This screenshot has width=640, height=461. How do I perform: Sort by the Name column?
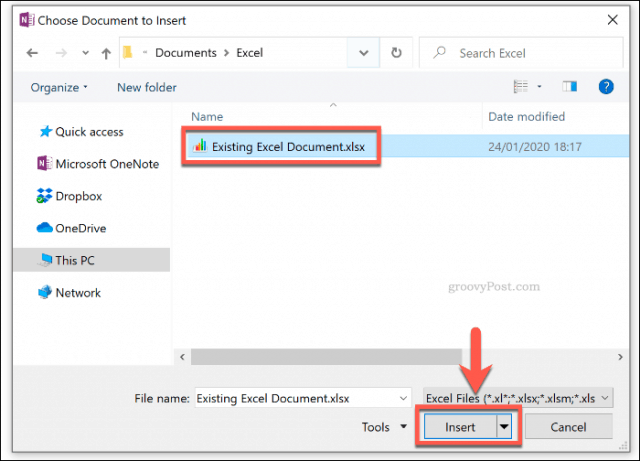(x=207, y=117)
